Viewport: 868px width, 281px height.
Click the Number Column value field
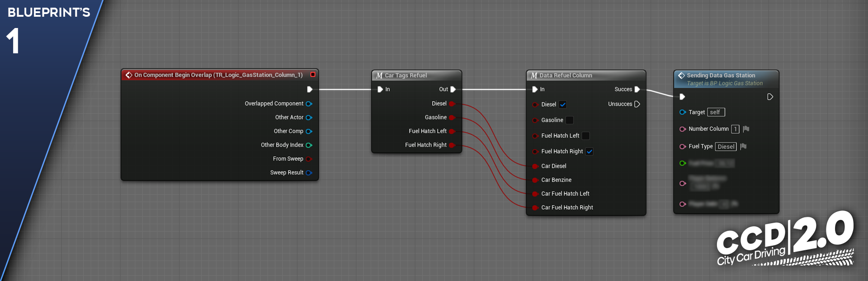(x=735, y=129)
